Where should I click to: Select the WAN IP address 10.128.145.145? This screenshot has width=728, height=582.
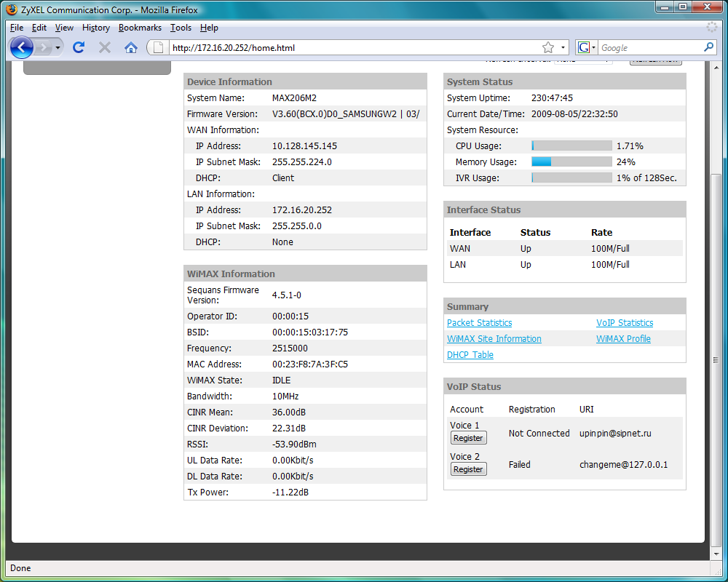[304, 145]
